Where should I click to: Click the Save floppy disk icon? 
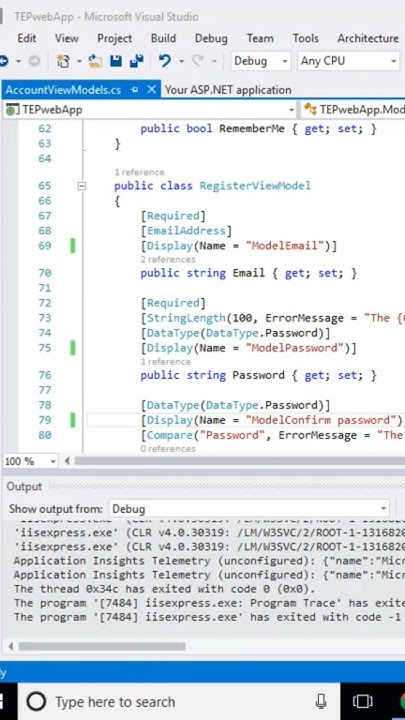115,61
